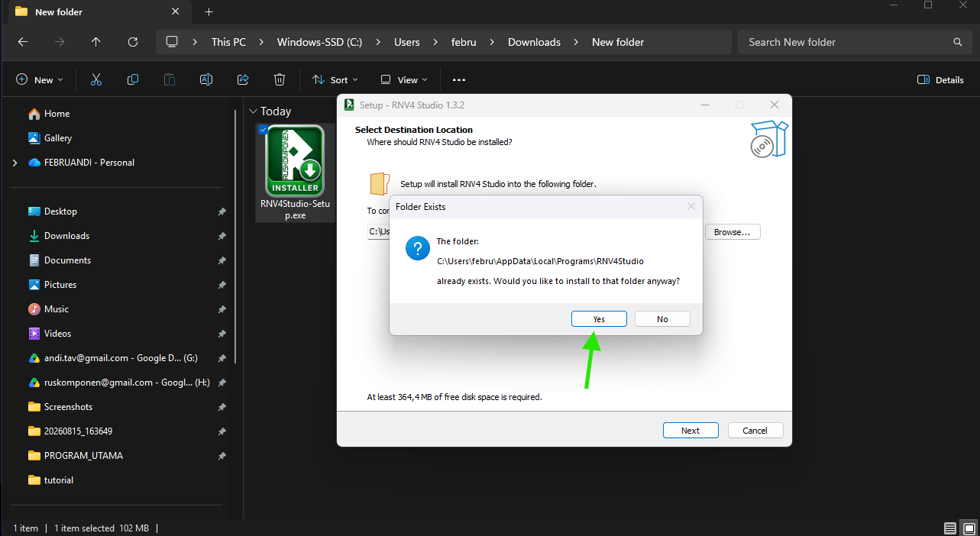Click '1 item selected 102 MB' status
This screenshot has width=980, height=536.
101,528
